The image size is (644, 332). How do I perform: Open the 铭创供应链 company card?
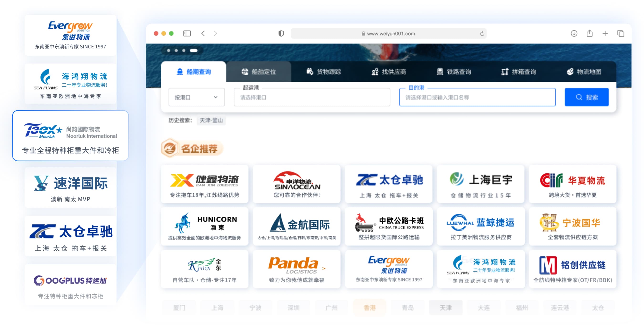[572, 269]
